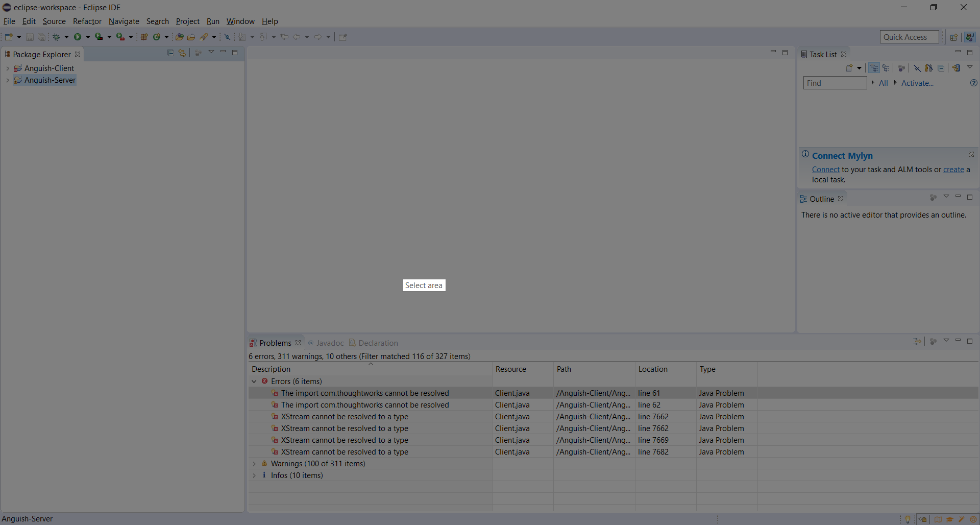
Task: Open the Refactor menu
Action: click(x=87, y=21)
